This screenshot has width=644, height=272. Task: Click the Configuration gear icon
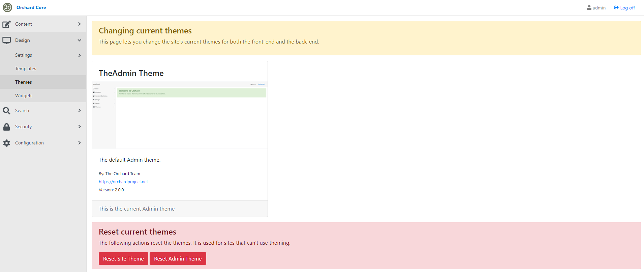pos(6,143)
